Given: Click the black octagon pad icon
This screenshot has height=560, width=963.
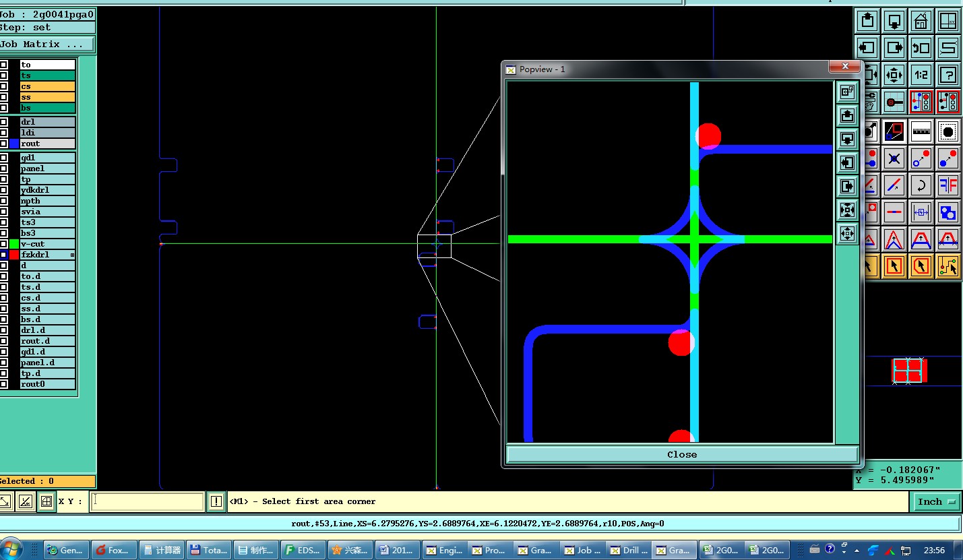Looking at the screenshot, I should point(948,131).
